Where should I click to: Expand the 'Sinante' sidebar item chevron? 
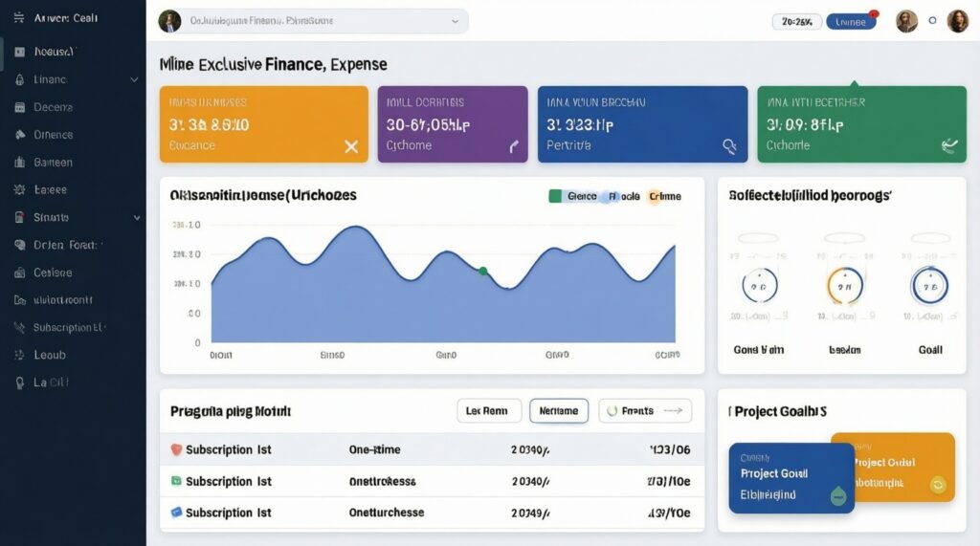(x=136, y=218)
